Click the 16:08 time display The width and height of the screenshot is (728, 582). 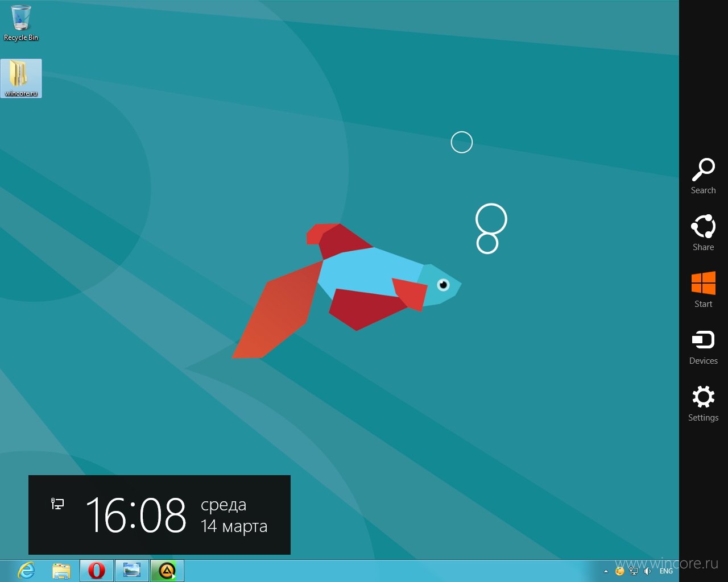(136, 515)
